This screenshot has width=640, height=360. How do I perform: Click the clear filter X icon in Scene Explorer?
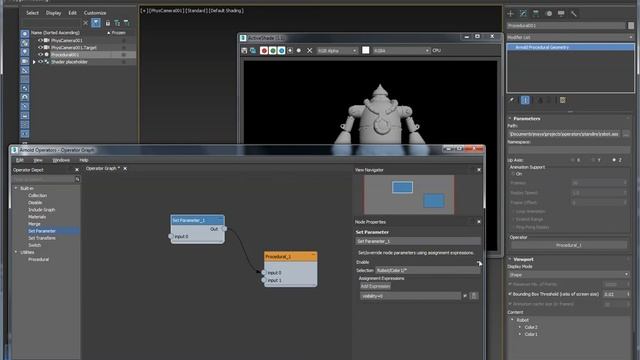click(85, 23)
